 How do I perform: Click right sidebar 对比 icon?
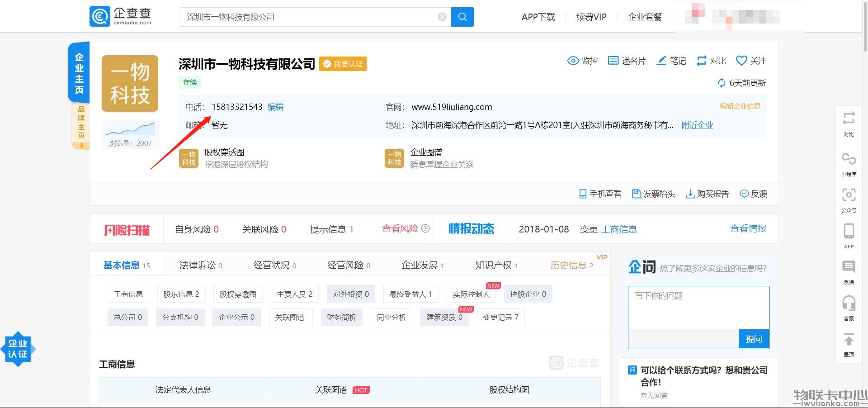[x=849, y=119]
